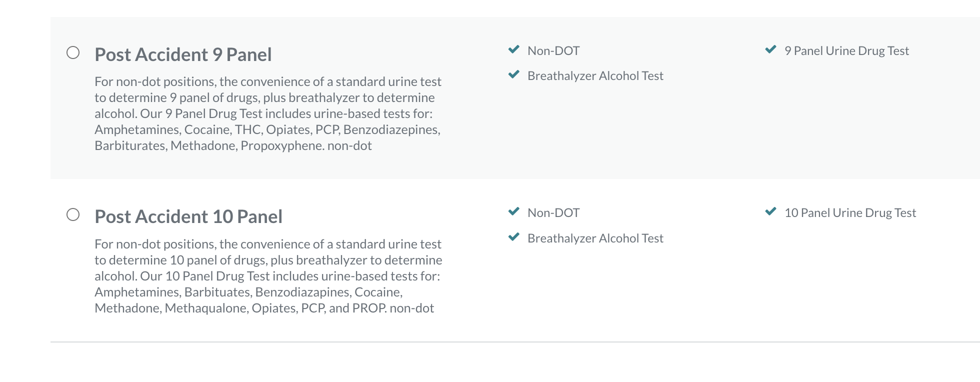Click the checkmark beside Non-DOT in 10 Panel row
980x382 pixels.
click(513, 211)
